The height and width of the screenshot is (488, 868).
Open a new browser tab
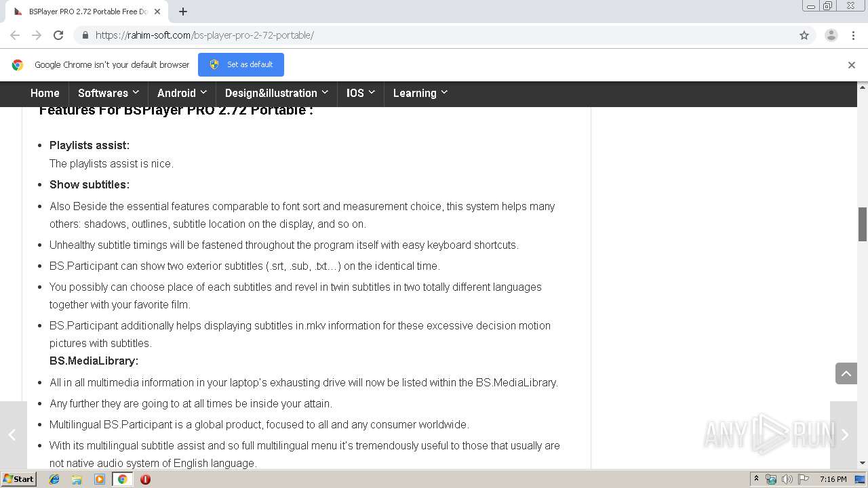[183, 12]
